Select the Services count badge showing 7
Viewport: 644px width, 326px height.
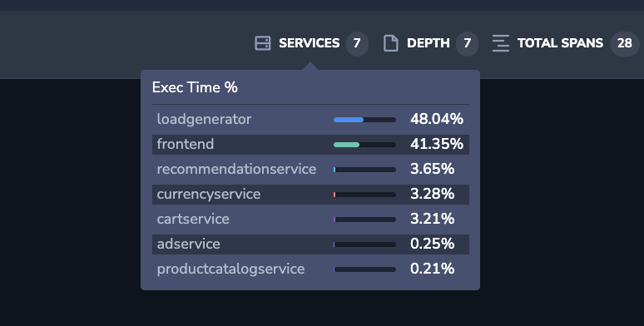(x=357, y=43)
